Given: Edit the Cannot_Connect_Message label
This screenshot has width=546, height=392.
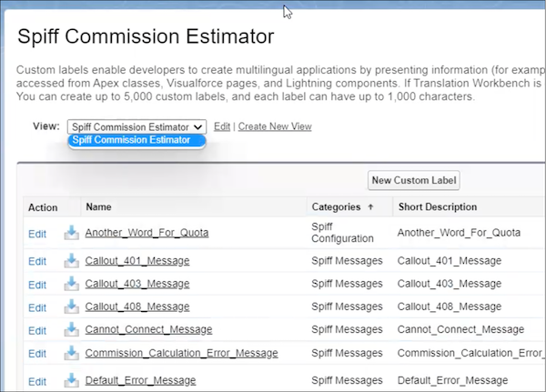Looking at the screenshot, I should point(37,331).
